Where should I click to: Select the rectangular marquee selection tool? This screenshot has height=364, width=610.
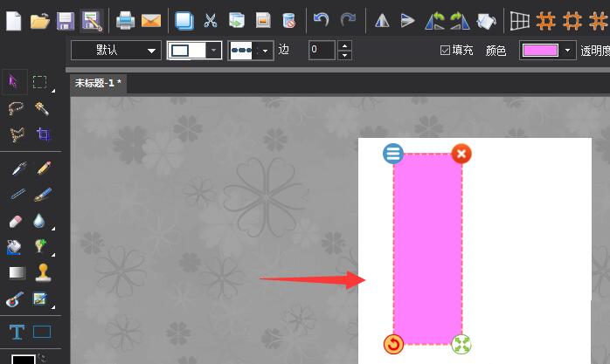pyautogui.click(x=39, y=82)
